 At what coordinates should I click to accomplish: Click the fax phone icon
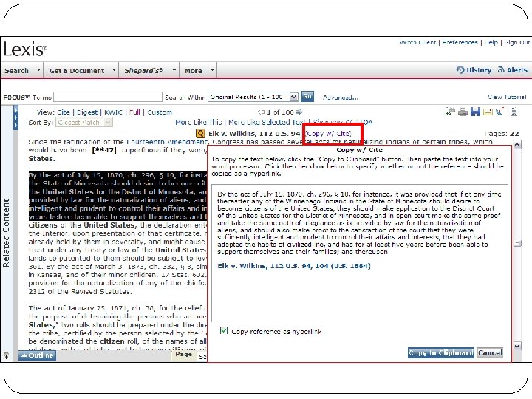[x=499, y=112]
